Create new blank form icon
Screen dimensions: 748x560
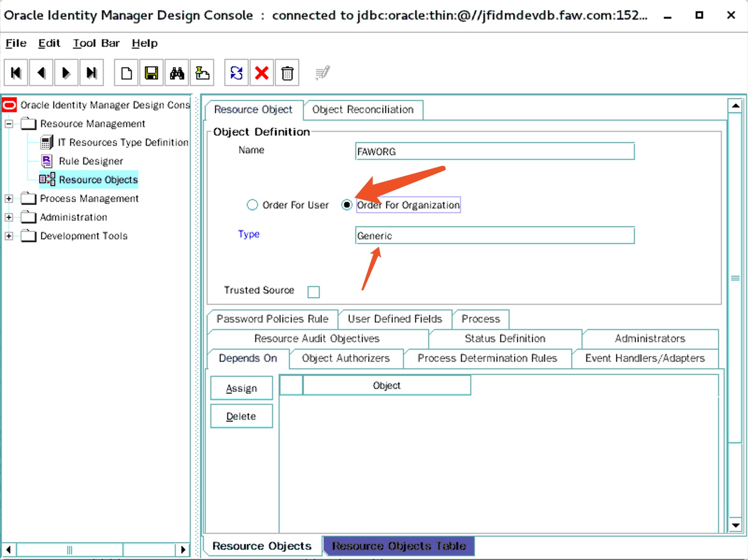tap(126, 73)
